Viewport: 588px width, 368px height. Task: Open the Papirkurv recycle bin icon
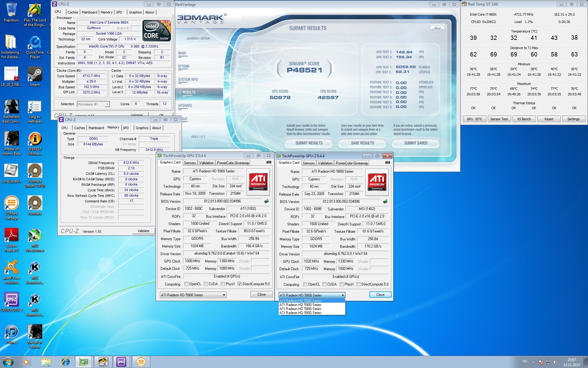coord(12,12)
